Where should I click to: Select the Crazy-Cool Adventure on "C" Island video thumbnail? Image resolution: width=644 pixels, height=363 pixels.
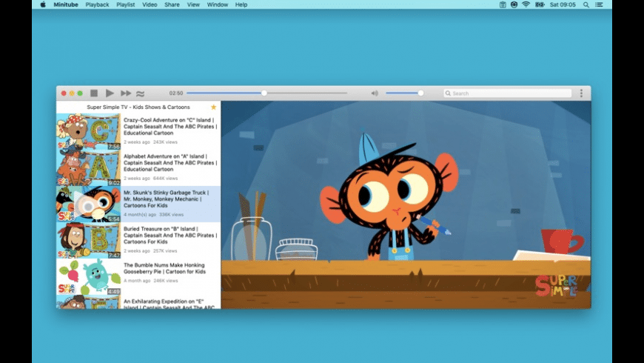click(x=88, y=132)
